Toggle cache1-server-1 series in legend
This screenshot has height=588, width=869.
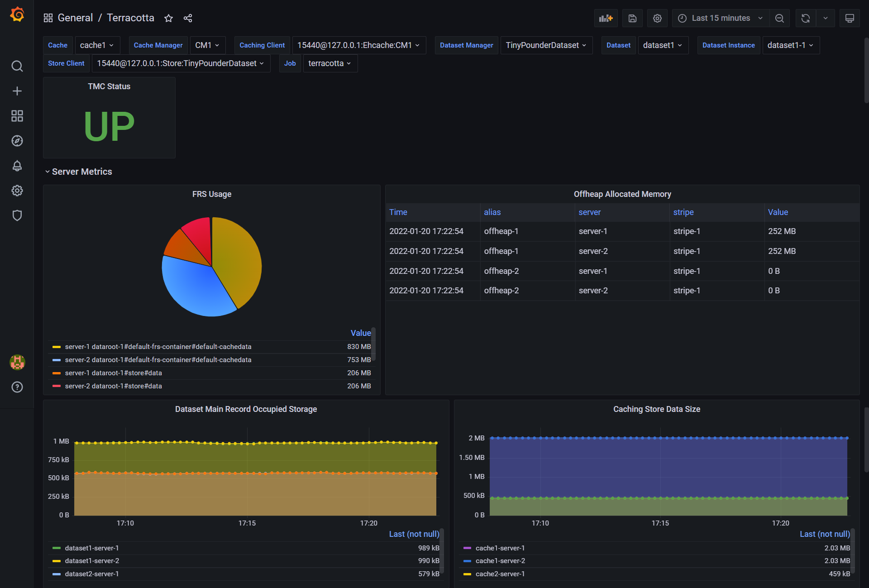pyautogui.click(x=500, y=548)
